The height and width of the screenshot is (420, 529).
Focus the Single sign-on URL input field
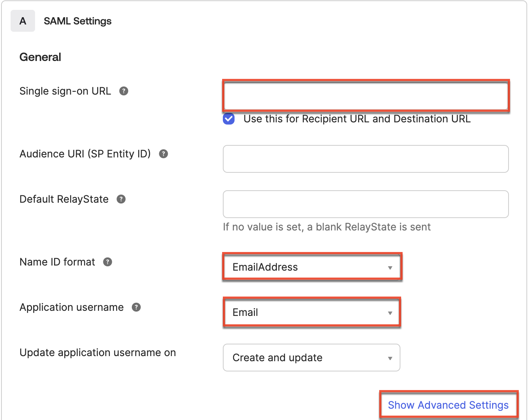(x=365, y=96)
